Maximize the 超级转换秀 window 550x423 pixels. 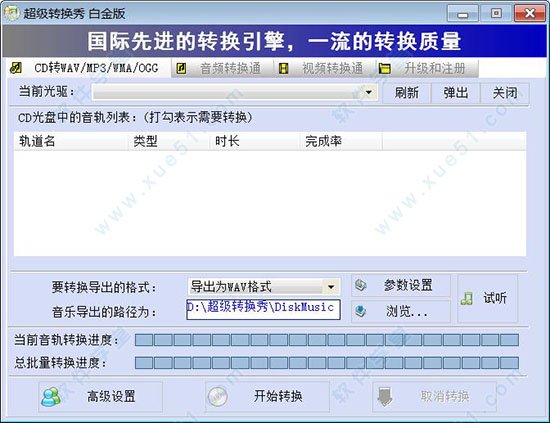click(x=496, y=14)
